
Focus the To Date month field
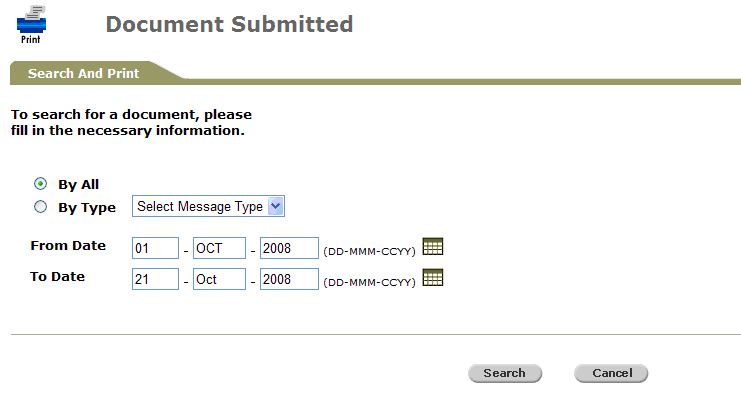219,280
